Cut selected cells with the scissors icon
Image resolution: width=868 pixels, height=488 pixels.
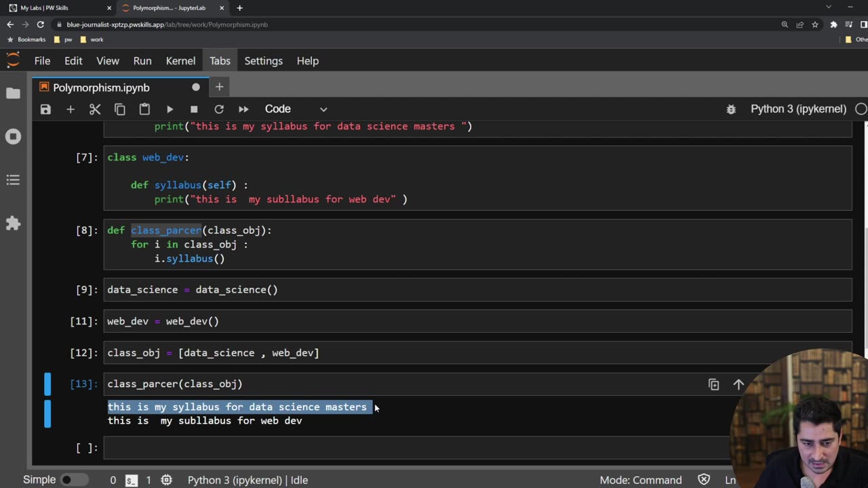point(95,109)
